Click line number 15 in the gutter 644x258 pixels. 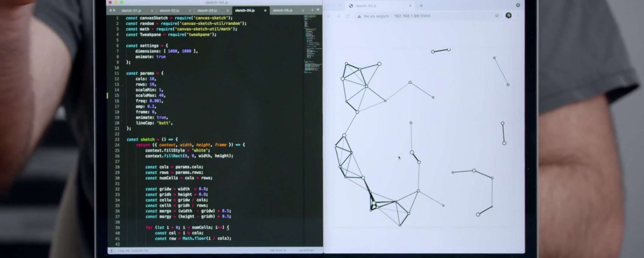coord(117,96)
